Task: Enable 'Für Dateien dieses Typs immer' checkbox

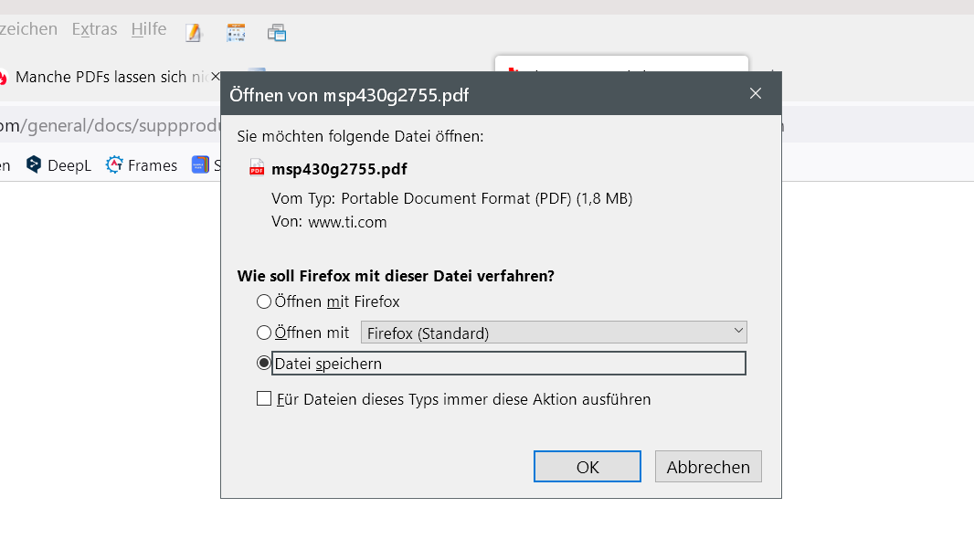Action: point(264,398)
